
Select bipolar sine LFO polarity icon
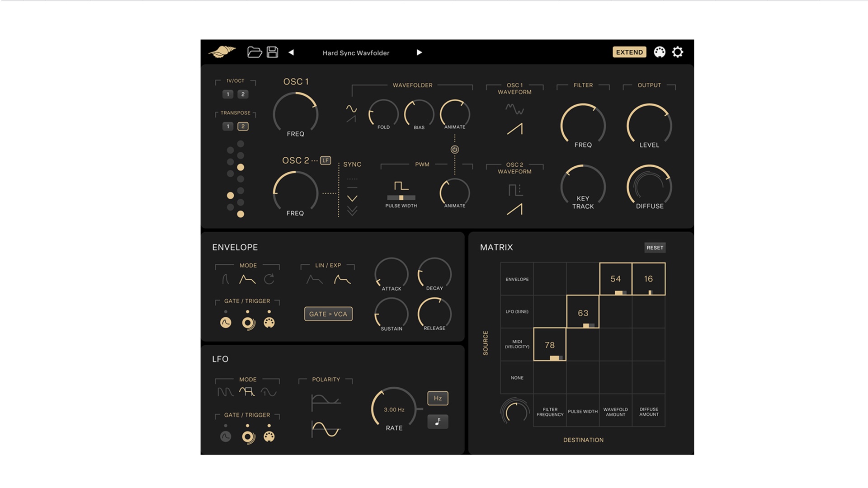pos(325,429)
